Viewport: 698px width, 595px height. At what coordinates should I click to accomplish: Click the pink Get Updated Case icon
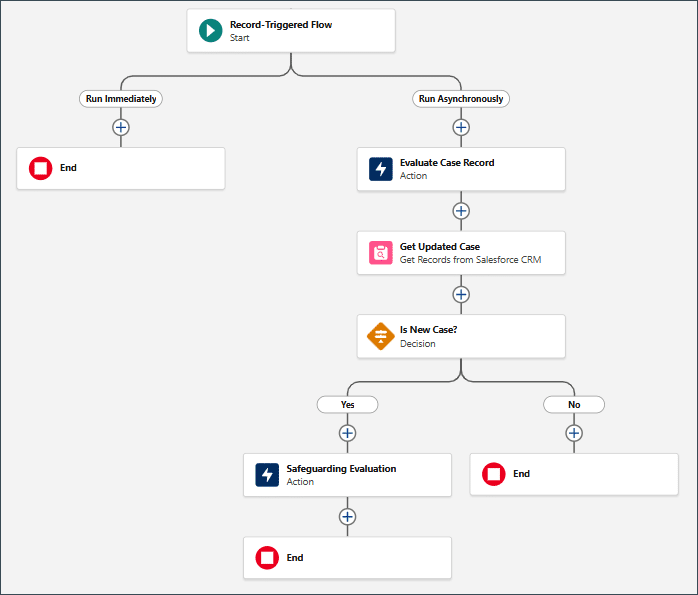click(381, 253)
